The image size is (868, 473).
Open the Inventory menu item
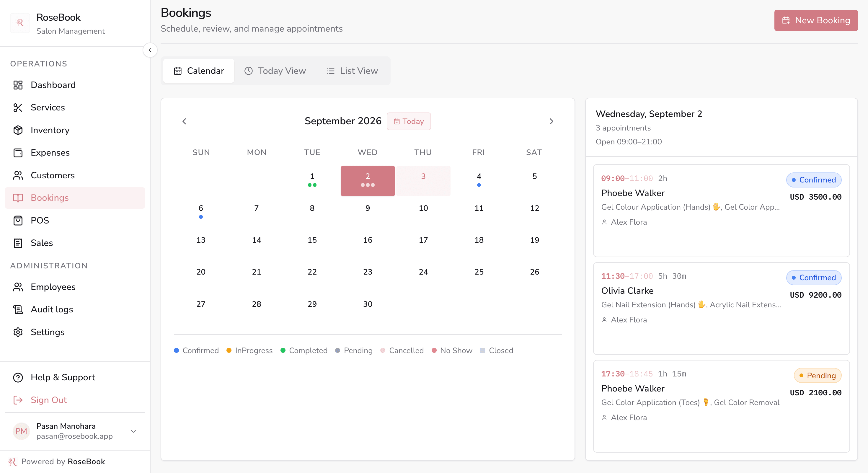(75, 130)
